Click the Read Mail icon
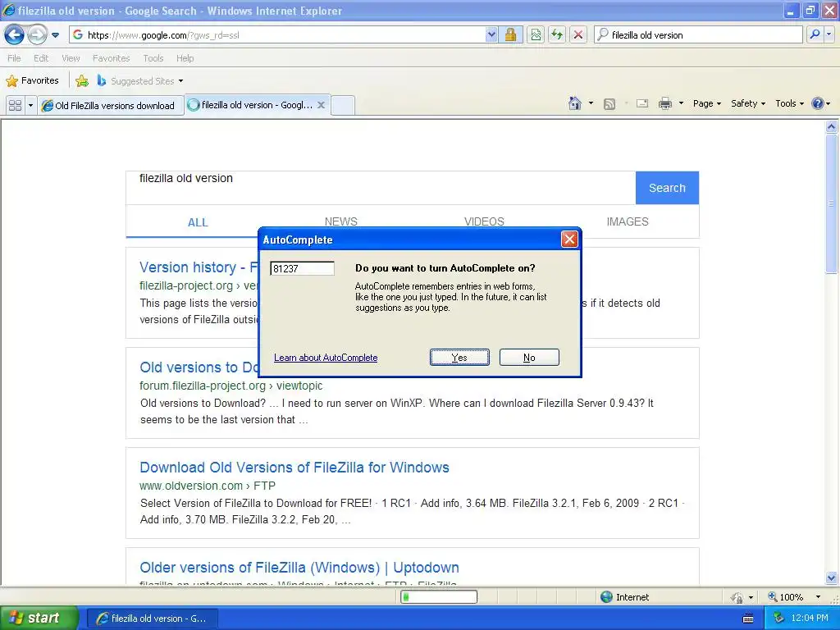Viewport: 840px width, 630px height. coord(642,103)
